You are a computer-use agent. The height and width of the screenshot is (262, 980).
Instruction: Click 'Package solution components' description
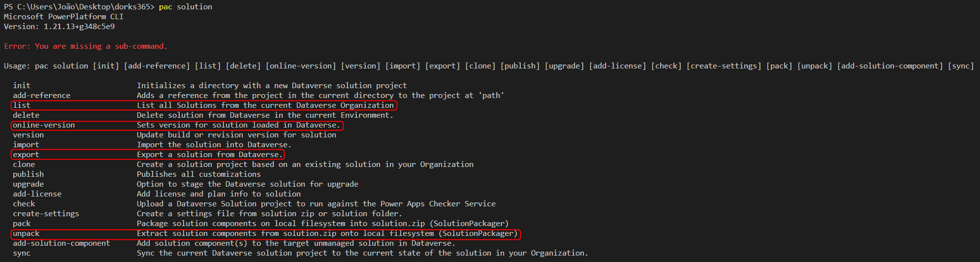click(x=323, y=224)
